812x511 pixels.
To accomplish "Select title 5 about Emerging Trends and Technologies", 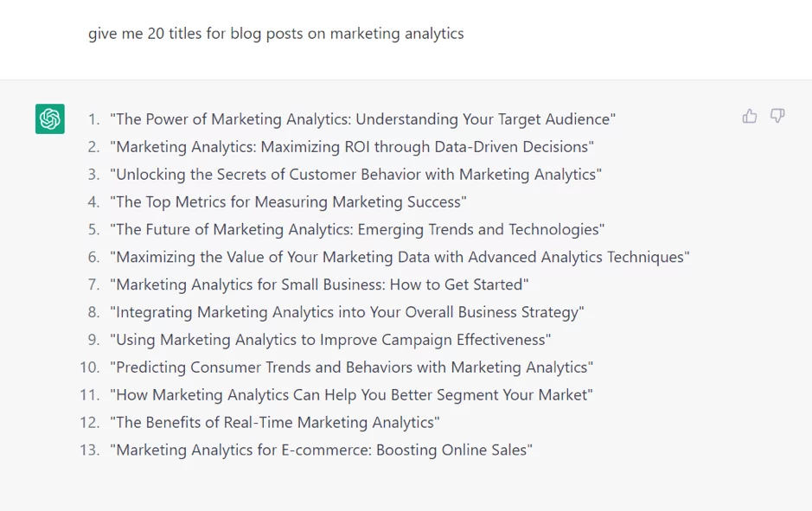I will click(357, 229).
